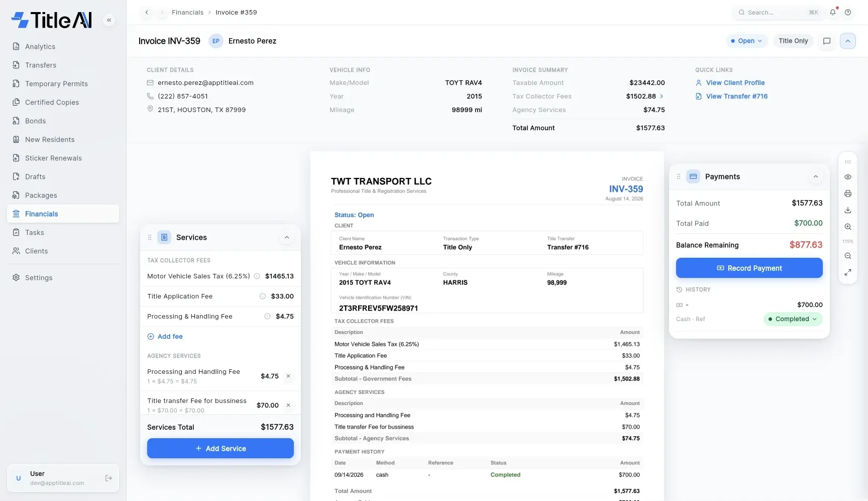Expand invoice preview to fullscreen
The image size is (868, 501).
pos(848,272)
